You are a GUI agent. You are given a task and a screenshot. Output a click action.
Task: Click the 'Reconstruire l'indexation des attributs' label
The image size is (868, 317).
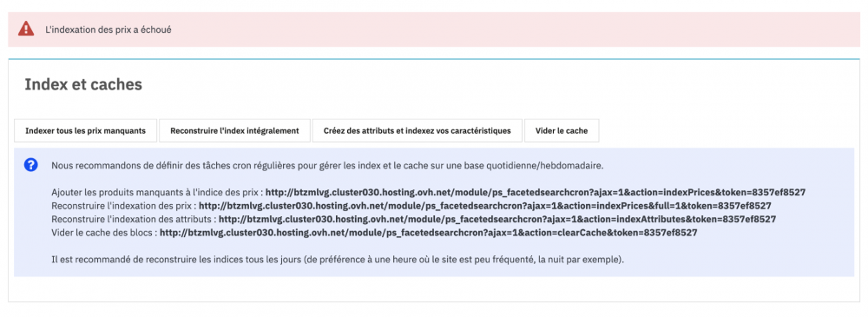coord(134,219)
